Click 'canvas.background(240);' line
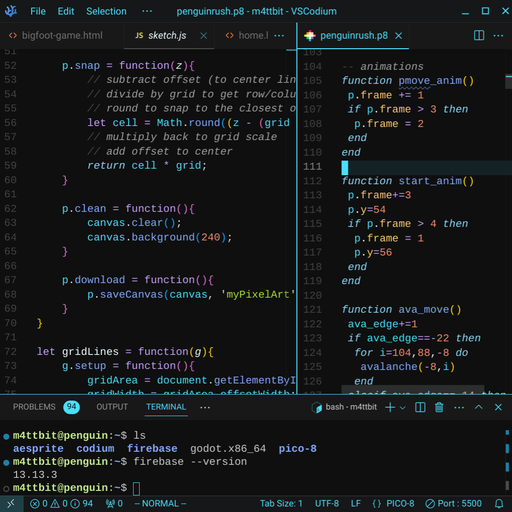The image size is (512, 512). [x=159, y=237]
